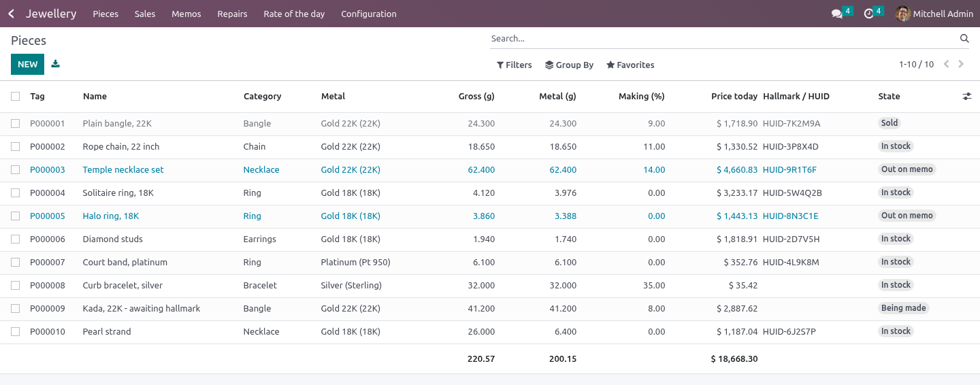Click the Jewellery app title
Image resolution: width=980 pixels, height=385 pixels.
(x=51, y=14)
